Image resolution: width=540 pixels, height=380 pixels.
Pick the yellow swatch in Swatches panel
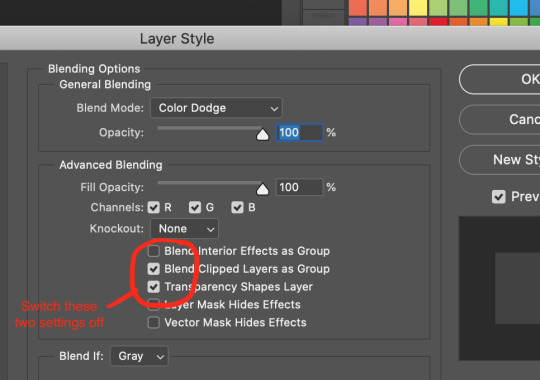click(x=418, y=8)
